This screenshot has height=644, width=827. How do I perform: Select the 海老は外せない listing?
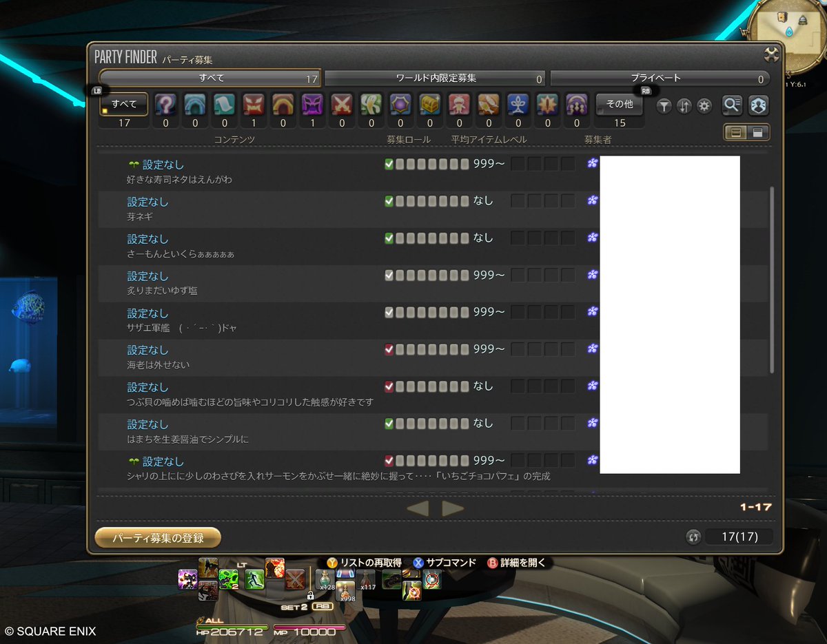tap(432, 357)
